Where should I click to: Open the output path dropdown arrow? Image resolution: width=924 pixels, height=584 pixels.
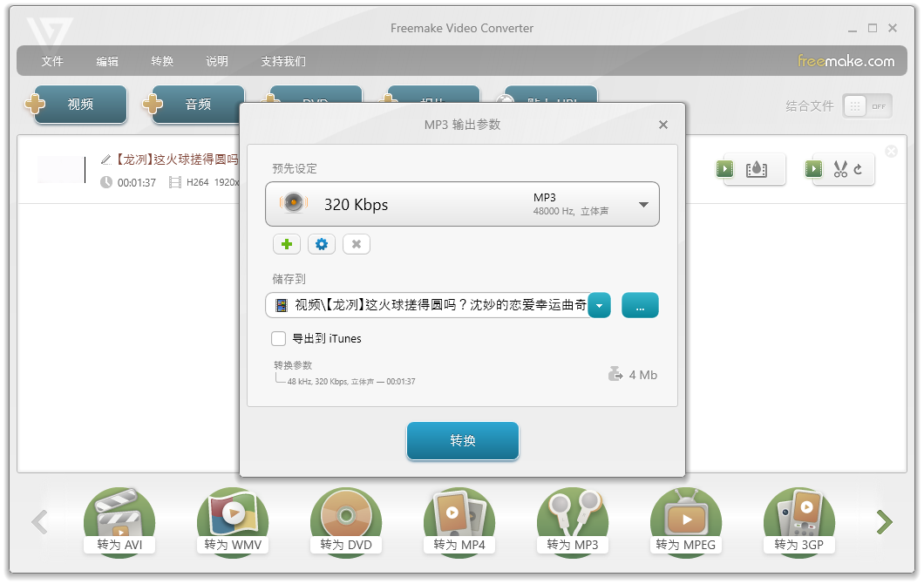600,305
